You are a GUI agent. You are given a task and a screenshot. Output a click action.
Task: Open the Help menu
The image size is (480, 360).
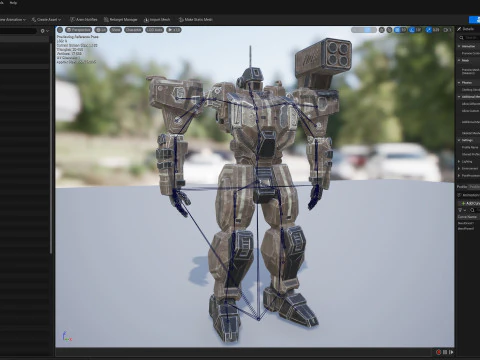[13, 3]
